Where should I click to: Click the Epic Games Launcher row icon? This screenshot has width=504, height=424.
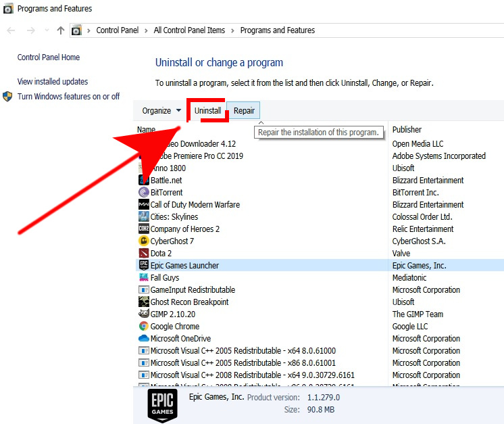pos(144,265)
